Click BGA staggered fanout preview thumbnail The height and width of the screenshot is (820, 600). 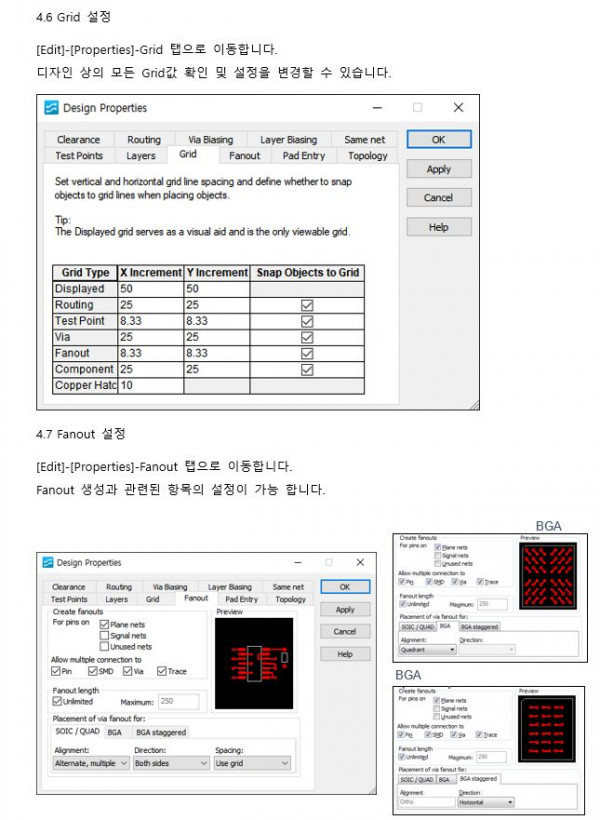(547, 728)
